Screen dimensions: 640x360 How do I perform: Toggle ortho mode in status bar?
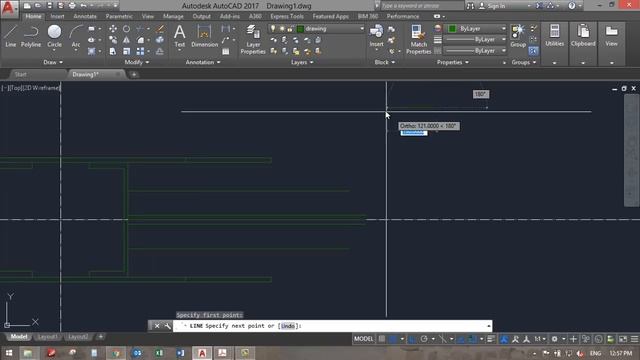[413, 339]
